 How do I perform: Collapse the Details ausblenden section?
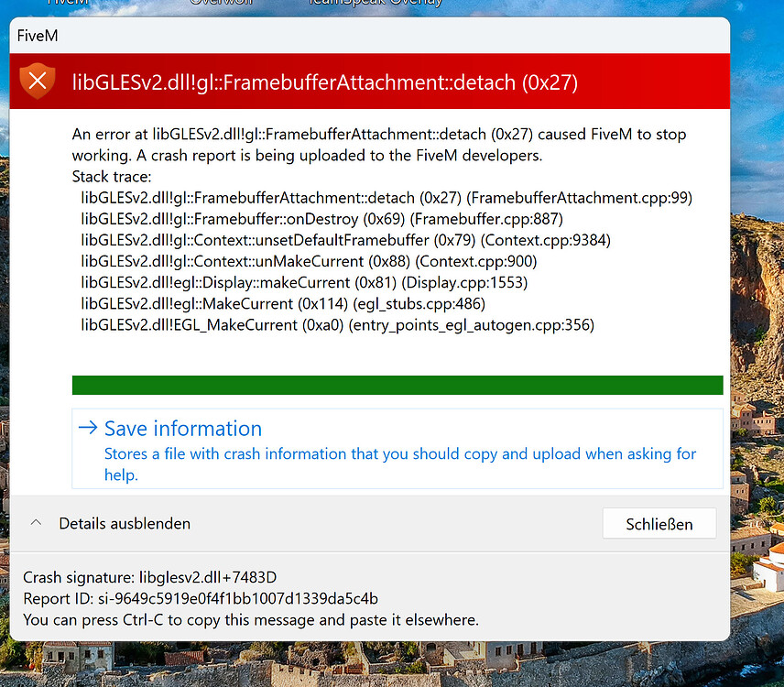coord(124,523)
